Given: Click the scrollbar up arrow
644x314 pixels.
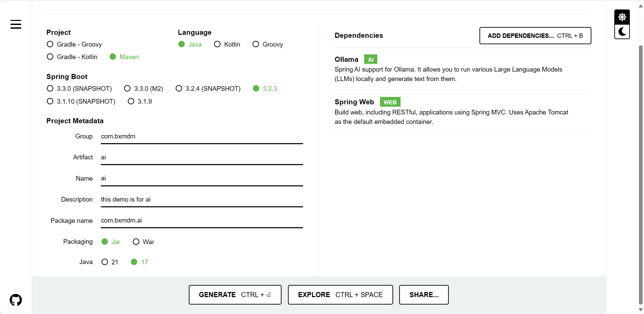Looking at the screenshot, I should pos(641,6).
